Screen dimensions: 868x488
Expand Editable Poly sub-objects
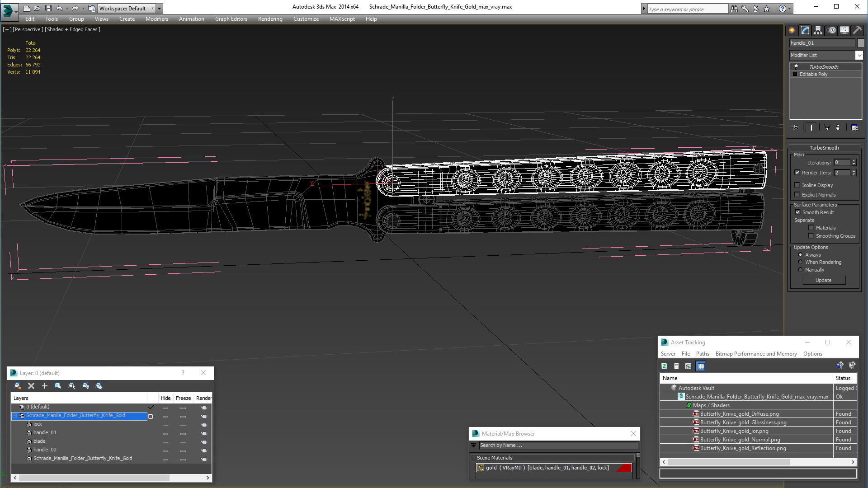(x=795, y=74)
